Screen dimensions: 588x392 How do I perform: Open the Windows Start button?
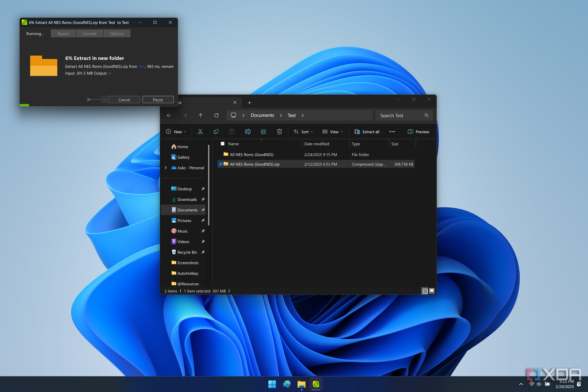coord(272,384)
